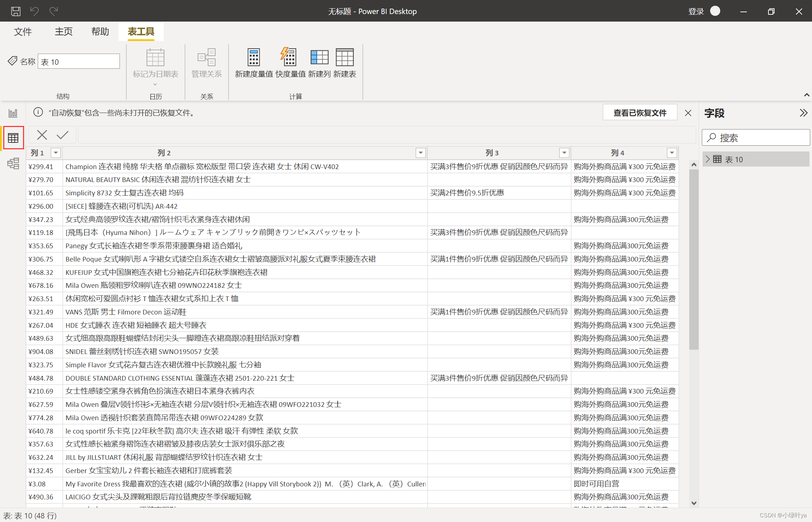Expand the 表 10 table in Fields
Screen dimensions: 812x522
click(x=708, y=159)
